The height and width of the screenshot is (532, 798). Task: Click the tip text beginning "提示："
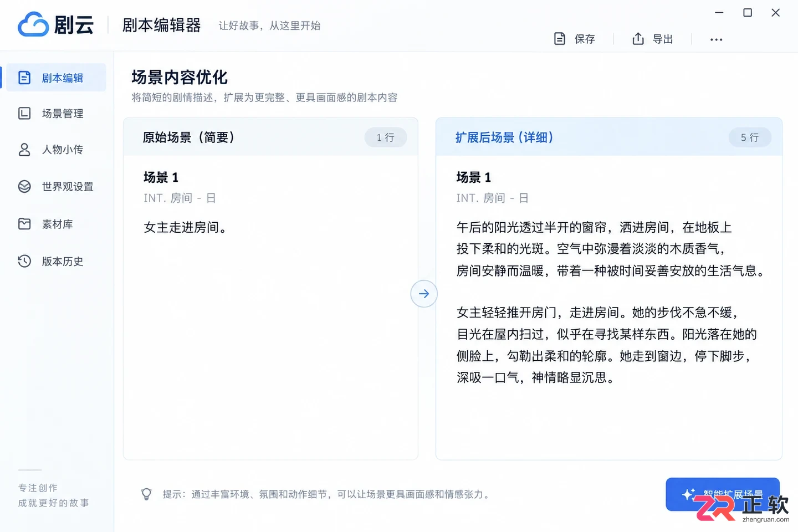coord(327,494)
